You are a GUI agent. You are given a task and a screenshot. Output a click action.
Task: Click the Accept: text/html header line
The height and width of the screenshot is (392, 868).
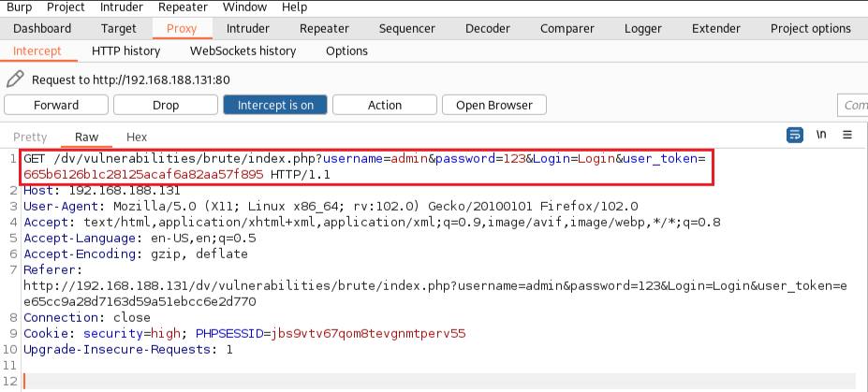tap(372, 223)
